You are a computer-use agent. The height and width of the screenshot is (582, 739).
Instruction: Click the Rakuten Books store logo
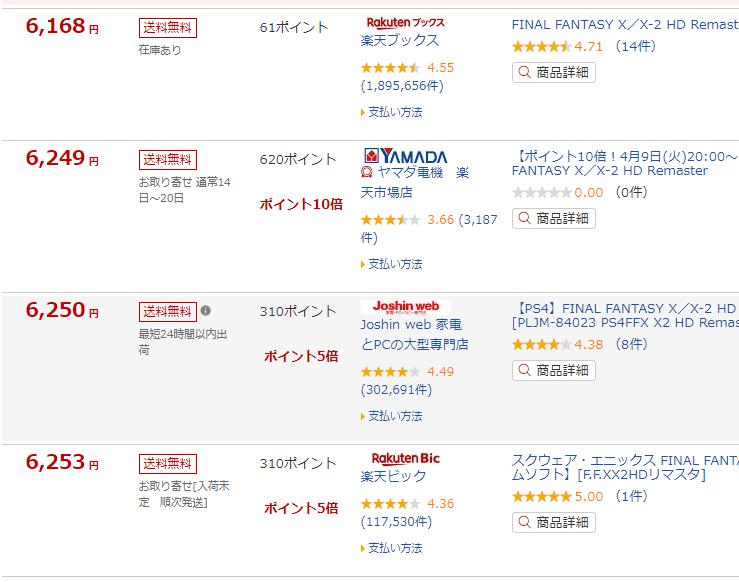405,23
